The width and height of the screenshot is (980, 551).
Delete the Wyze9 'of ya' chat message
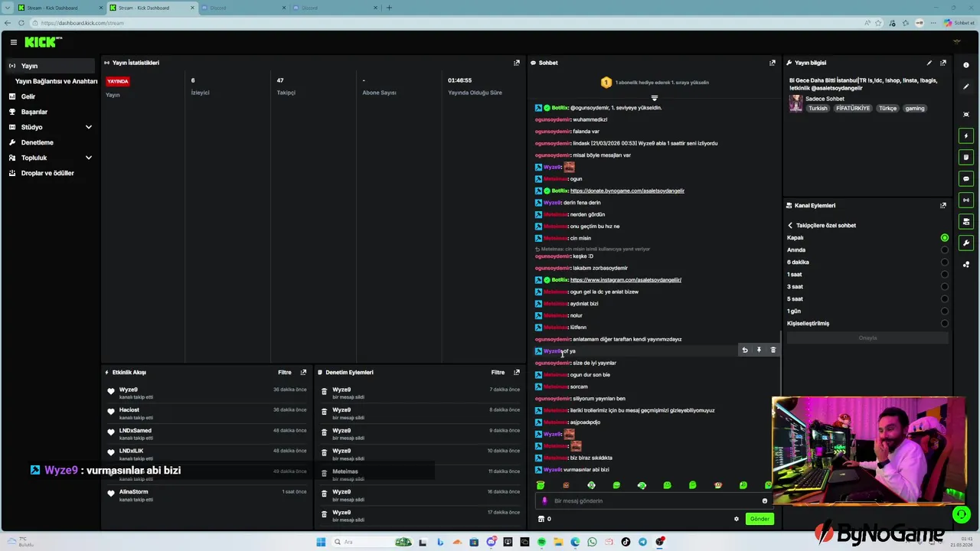773,350
